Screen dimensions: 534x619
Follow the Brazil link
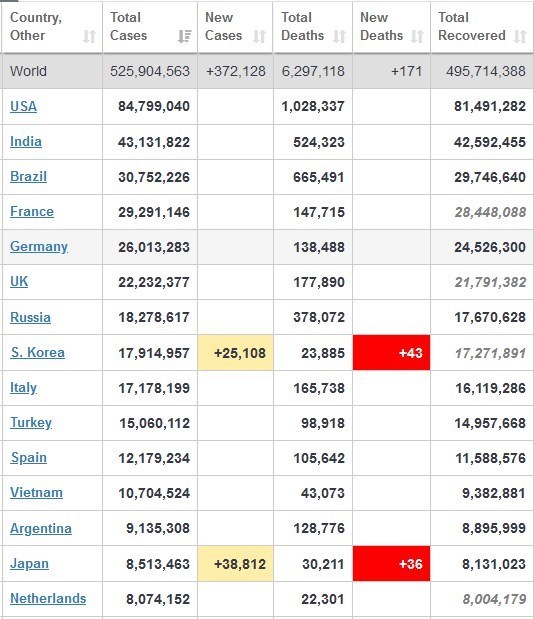pyautogui.click(x=28, y=176)
